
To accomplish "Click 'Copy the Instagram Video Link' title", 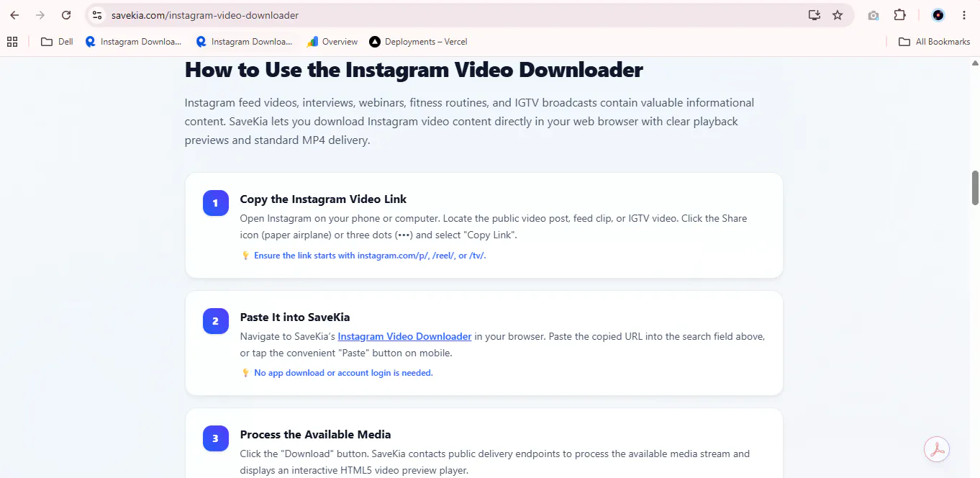I will click(x=323, y=199).
